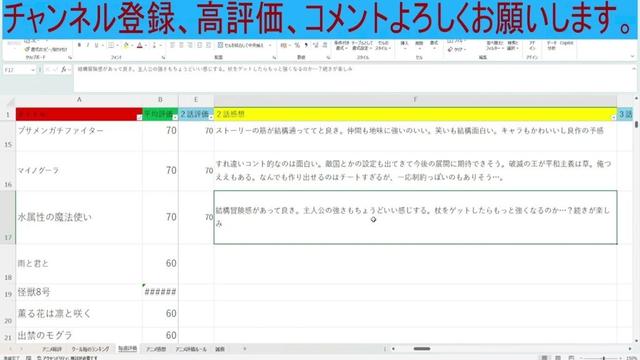Image resolution: width=640 pixels, height=360 pixels.
Task: Switch to the アニメ統計 sheet tab
Action: click(52, 349)
